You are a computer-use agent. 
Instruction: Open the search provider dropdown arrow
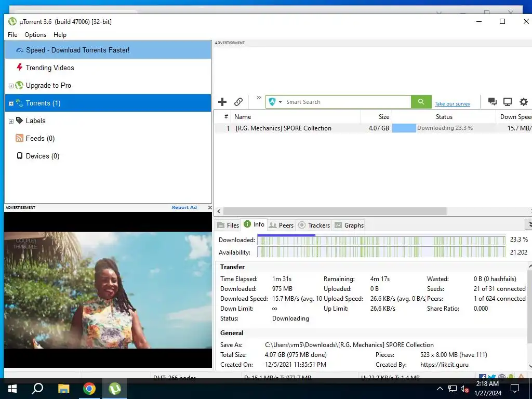pos(280,102)
